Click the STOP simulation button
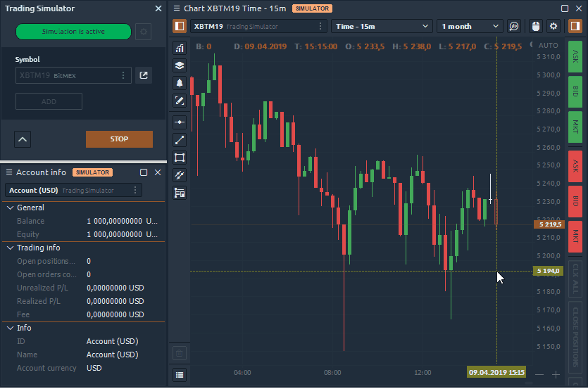Screen dimensions: 588x389 pos(119,139)
